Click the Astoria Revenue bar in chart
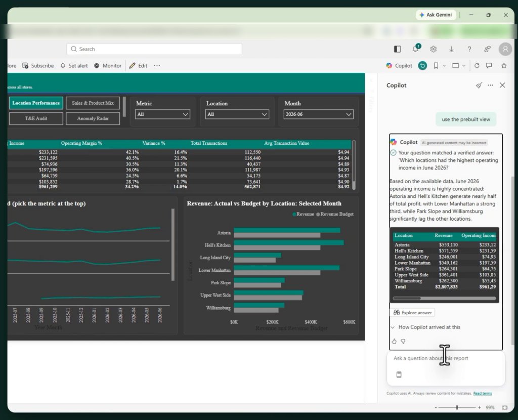Viewport: 518px width, 420px height. pyautogui.click(x=287, y=230)
